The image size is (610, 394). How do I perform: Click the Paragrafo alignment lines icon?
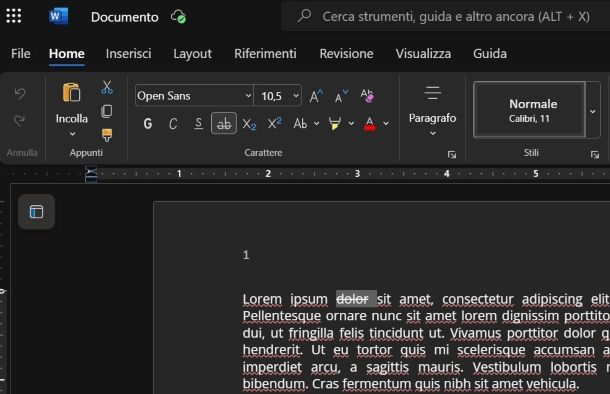point(433,93)
